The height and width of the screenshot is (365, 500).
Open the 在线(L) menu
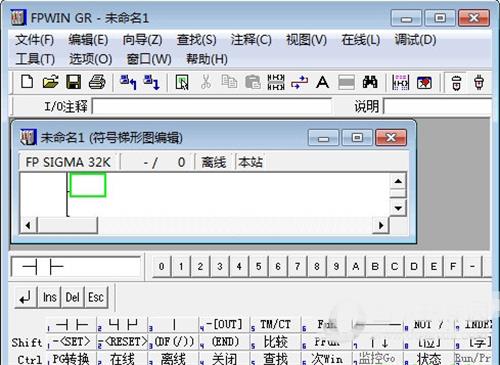[x=361, y=40]
